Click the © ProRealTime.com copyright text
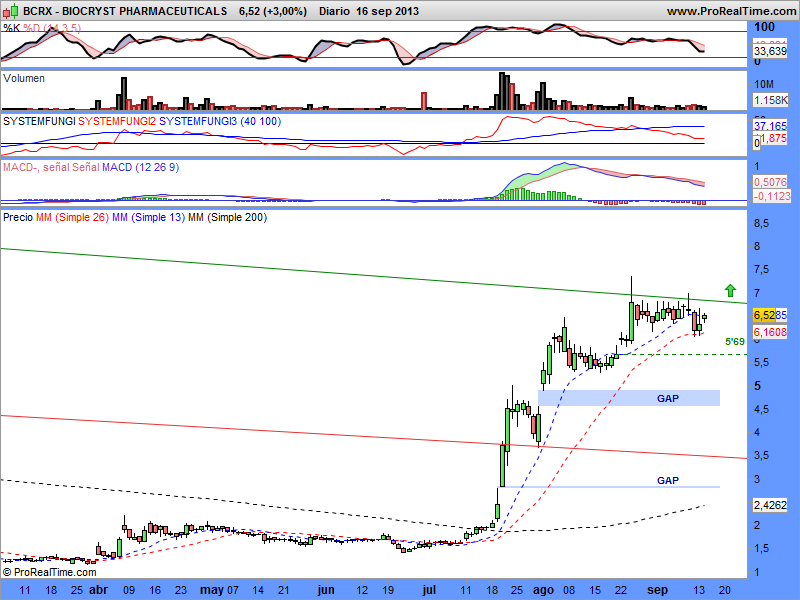 tap(49, 572)
